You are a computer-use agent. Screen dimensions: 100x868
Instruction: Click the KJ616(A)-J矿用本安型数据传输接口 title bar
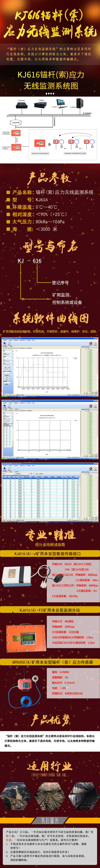(50, 554)
